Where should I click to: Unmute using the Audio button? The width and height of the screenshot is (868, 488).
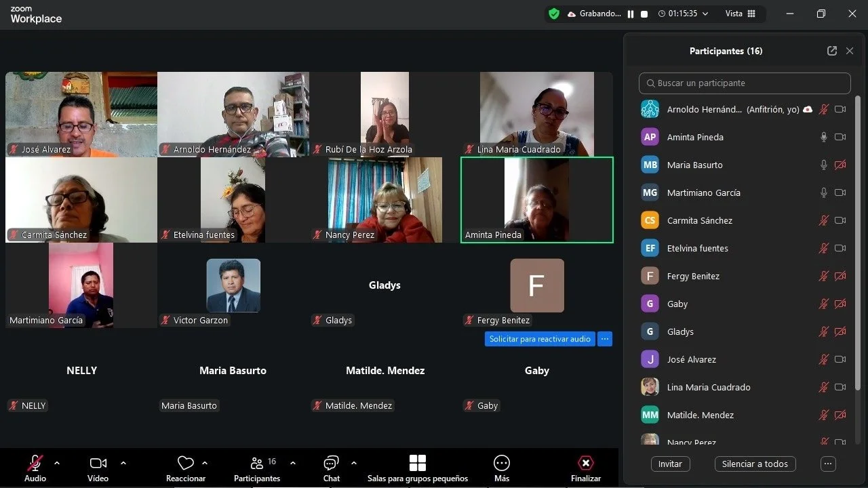35,468
